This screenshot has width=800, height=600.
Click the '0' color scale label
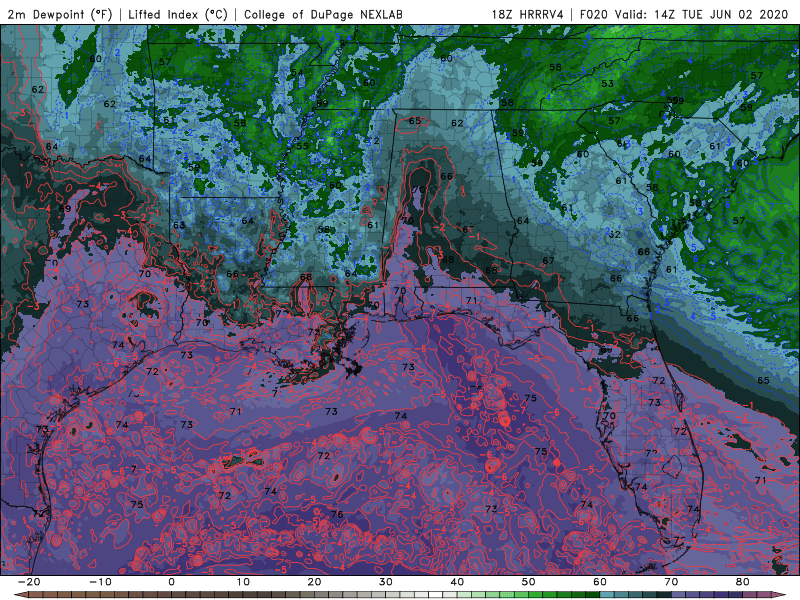tap(171, 582)
